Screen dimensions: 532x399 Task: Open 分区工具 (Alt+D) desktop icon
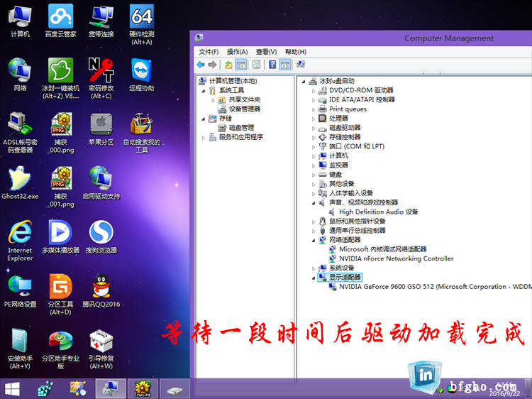pos(61,295)
